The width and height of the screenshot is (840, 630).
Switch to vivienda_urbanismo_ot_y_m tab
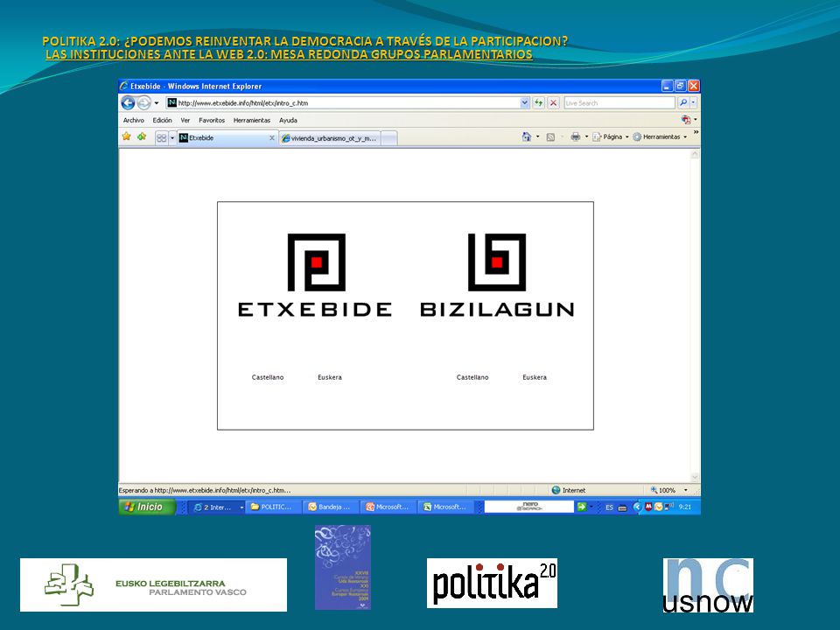click(x=330, y=138)
